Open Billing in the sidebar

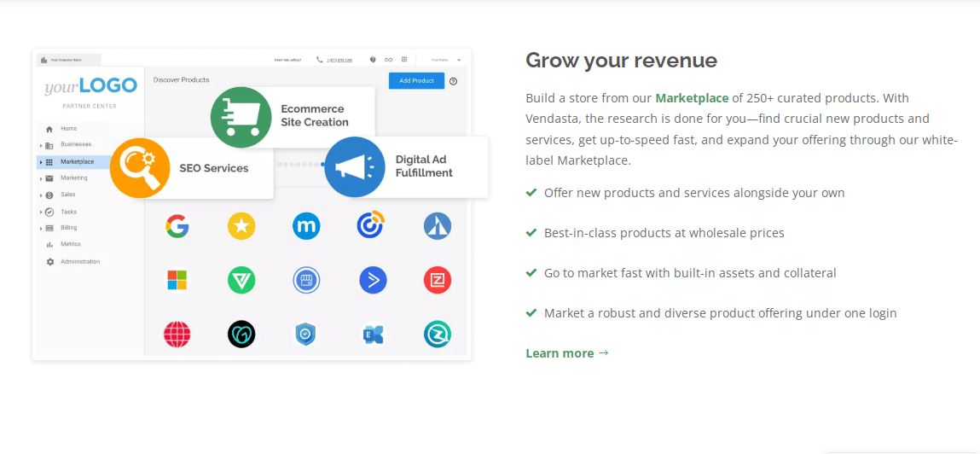tap(69, 228)
